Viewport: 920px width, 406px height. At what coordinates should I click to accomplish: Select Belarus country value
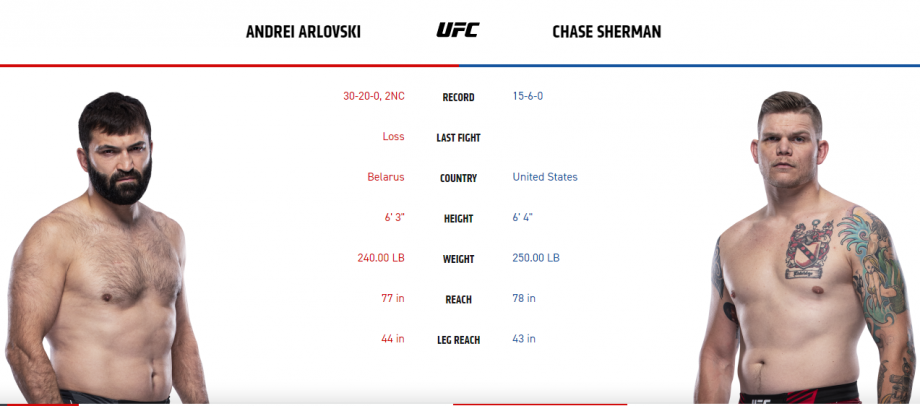pyautogui.click(x=386, y=177)
